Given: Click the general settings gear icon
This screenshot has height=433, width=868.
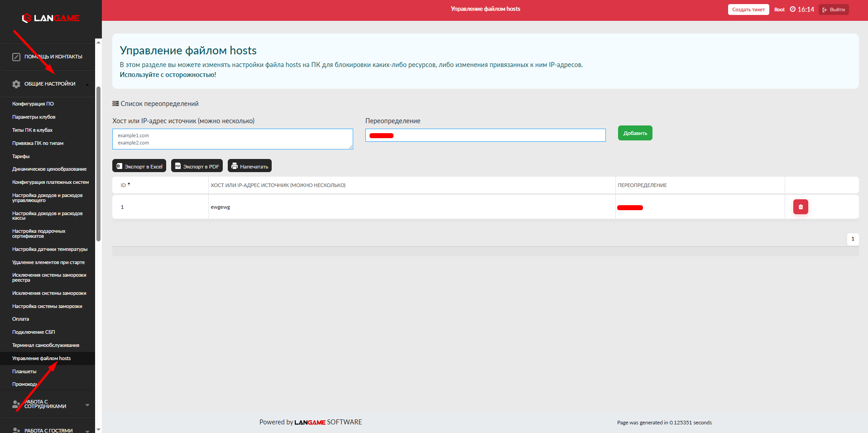Looking at the screenshot, I should pyautogui.click(x=16, y=84).
